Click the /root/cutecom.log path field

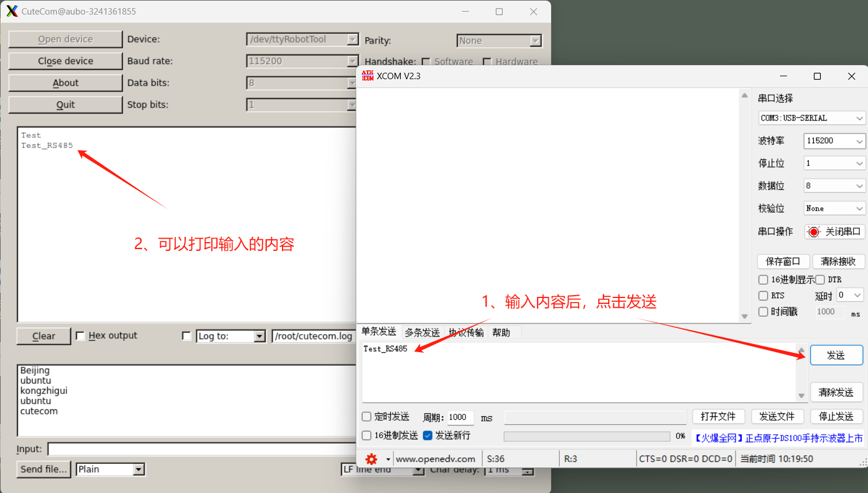click(314, 336)
